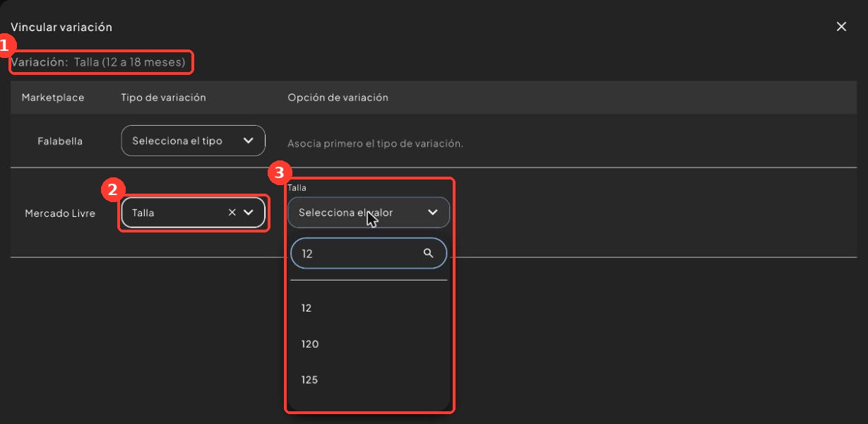
Task: Click the 'Asocia primero el tipo de variación.' message
Action: (x=375, y=144)
